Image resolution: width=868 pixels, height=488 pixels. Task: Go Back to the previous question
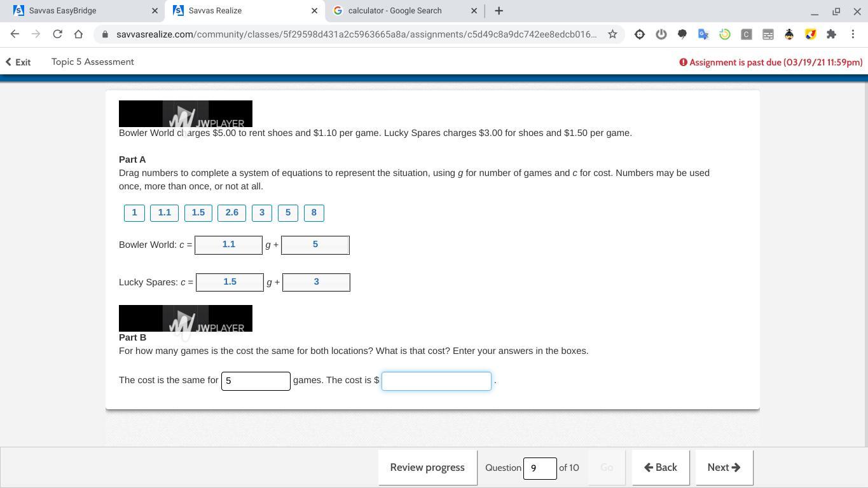pyautogui.click(x=661, y=468)
